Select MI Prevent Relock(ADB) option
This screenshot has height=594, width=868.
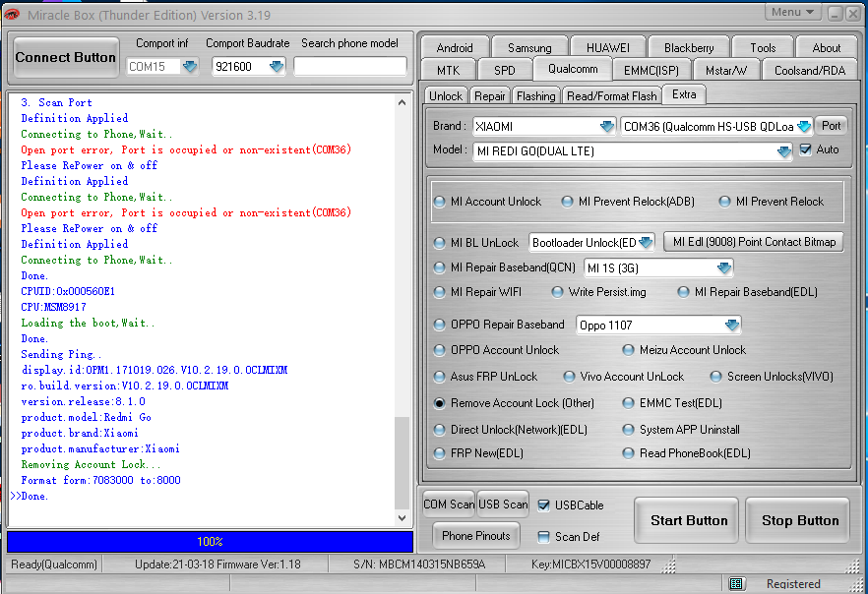(568, 202)
